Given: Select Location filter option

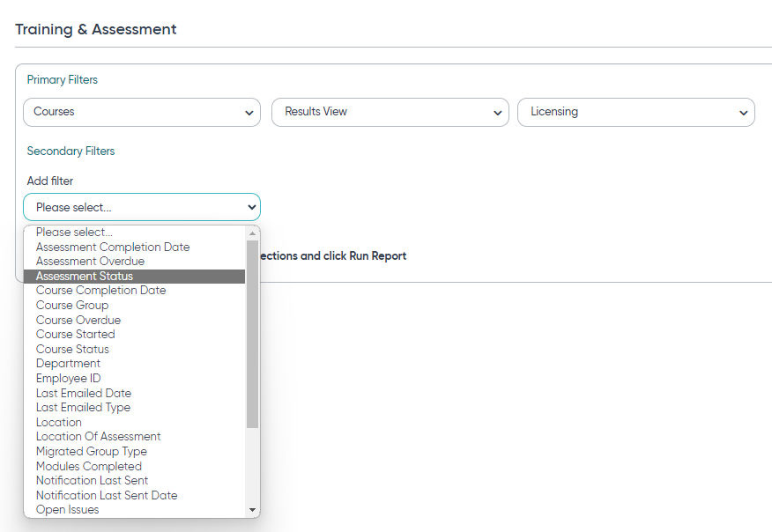Looking at the screenshot, I should (135, 422).
